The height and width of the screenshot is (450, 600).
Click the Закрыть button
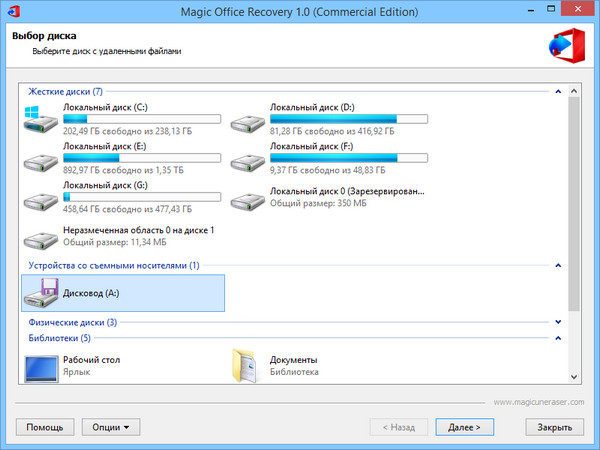pyautogui.click(x=554, y=427)
